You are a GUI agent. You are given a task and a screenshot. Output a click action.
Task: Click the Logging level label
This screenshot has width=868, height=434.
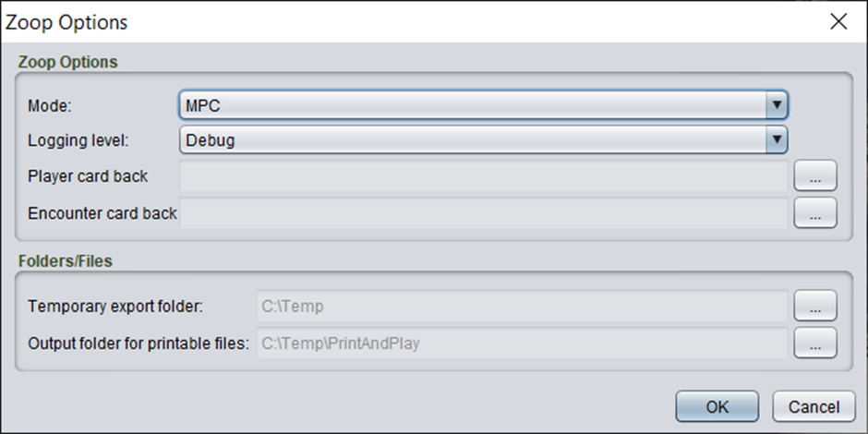pyautogui.click(x=78, y=140)
